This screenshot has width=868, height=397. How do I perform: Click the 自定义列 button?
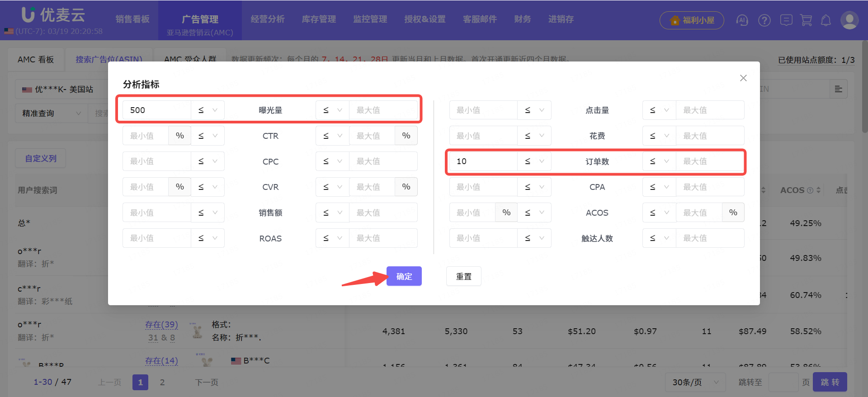coord(40,158)
